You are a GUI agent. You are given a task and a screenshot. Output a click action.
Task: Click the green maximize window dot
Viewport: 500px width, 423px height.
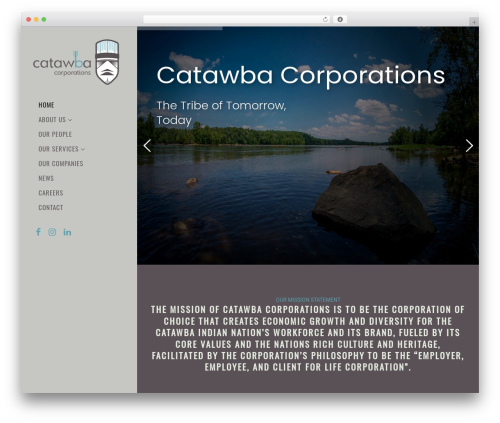pyautogui.click(x=44, y=19)
